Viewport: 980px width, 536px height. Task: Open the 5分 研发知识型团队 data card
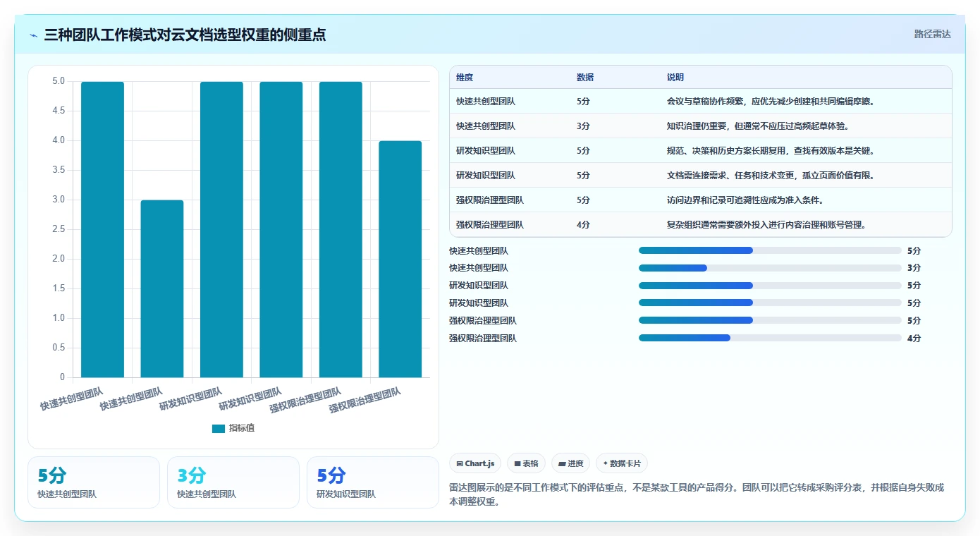(x=373, y=482)
